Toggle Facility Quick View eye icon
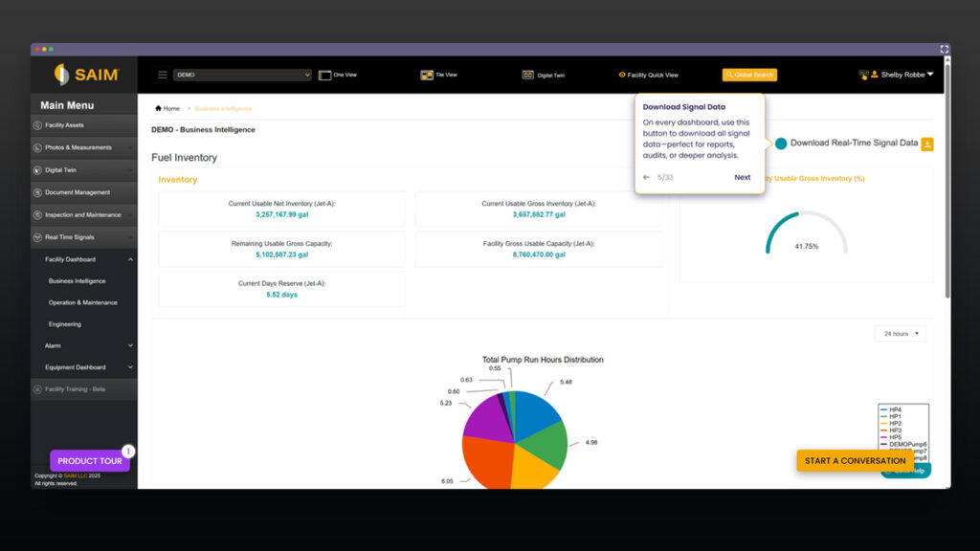This screenshot has width=980, height=551. pyautogui.click(x=622, y=75)
